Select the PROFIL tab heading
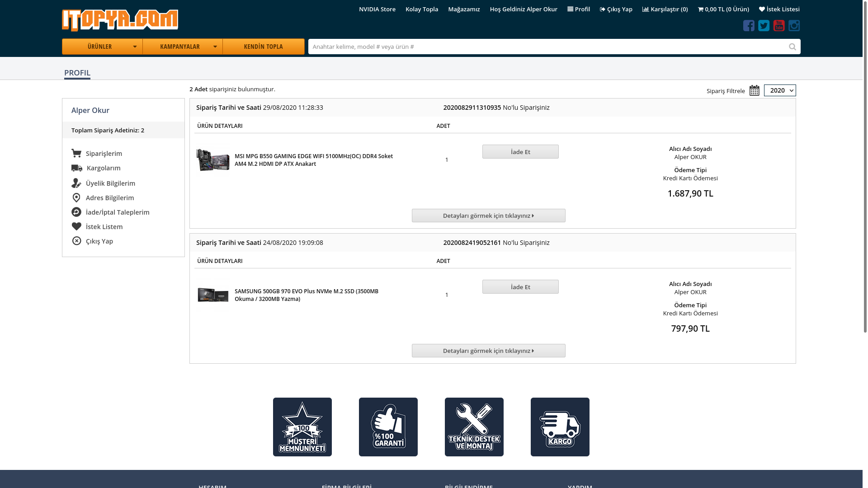The height and width of the screenshot is (488, 868). pos(77,73)
